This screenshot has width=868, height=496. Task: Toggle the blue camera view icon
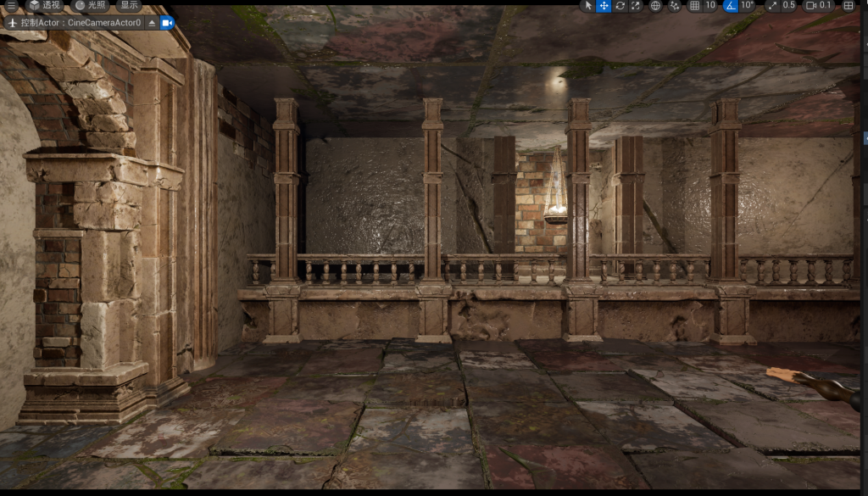pyautogui.click(x=167, y=23)
